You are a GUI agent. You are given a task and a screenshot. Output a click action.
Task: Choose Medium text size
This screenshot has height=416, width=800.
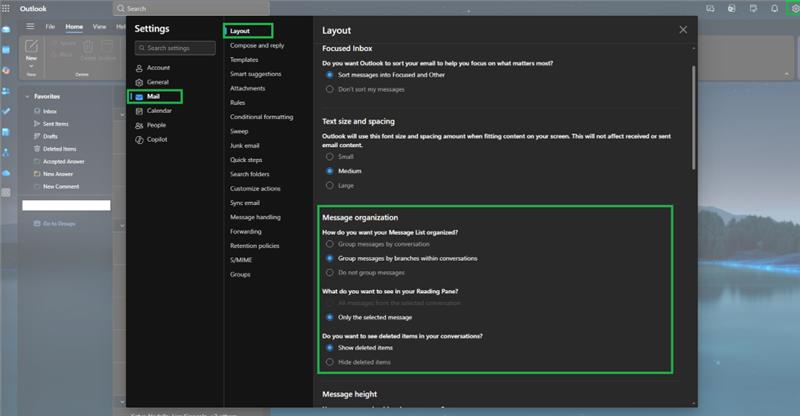tap(330, 171)
